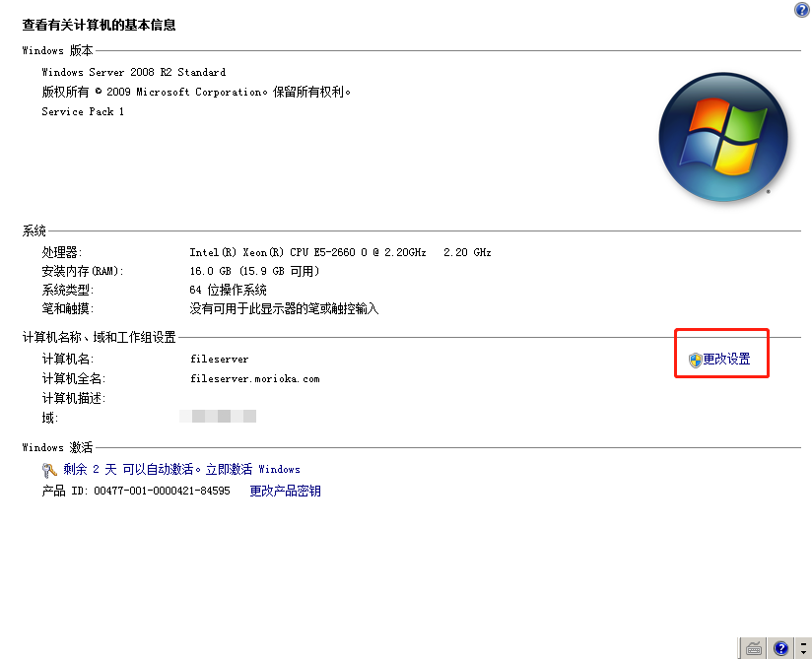Click the full name fileserver.morioka.com
The width and height of the screenshot is (812, 659).
pyautogui.click(x=254, y=379)
